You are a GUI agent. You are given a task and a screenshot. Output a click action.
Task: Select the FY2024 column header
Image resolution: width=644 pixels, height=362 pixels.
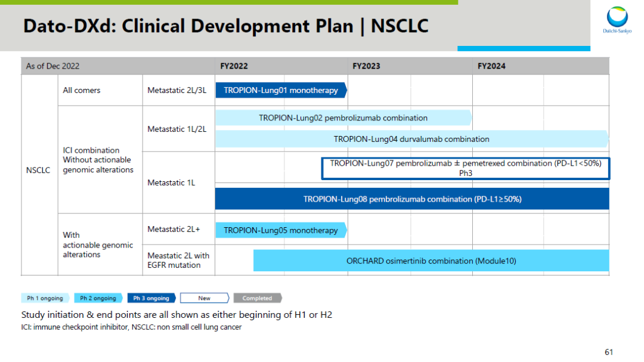pyautogui.click(x=491, y=66)
